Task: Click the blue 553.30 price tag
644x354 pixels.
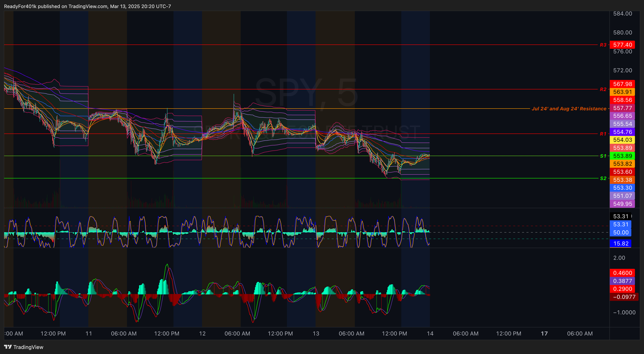Action: (622, 188)
